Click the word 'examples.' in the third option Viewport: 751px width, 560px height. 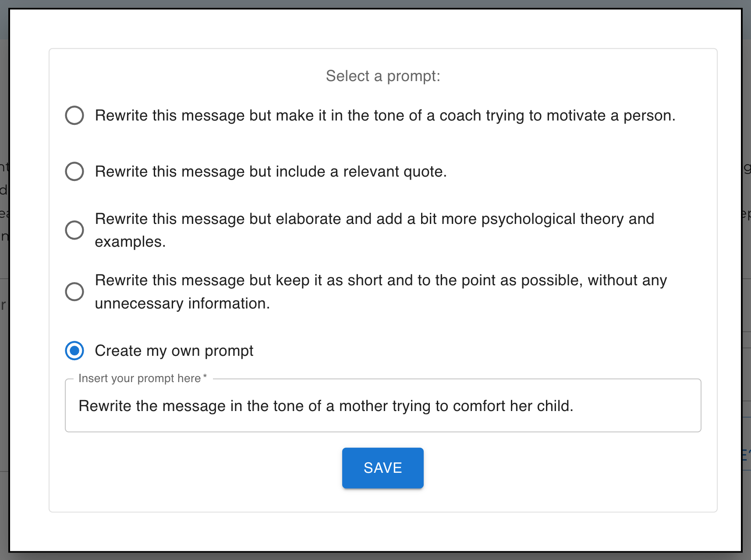pyautogui.click(x=130, y=242)
